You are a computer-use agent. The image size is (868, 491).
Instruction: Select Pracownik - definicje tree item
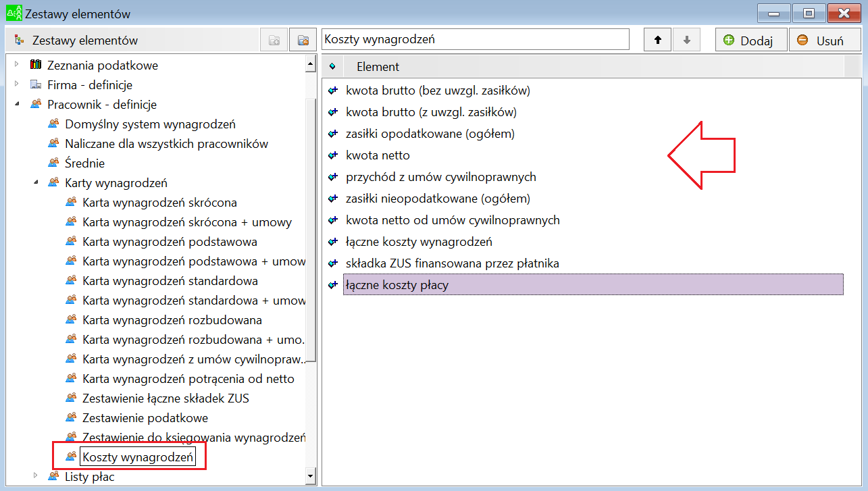click(102, 105)
